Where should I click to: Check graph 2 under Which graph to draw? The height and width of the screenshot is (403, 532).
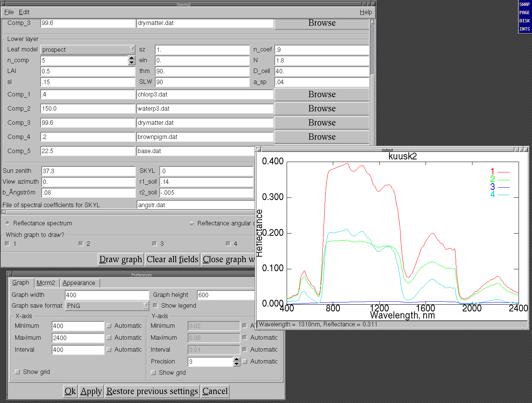pyautogui.click(x=81, y=244)
